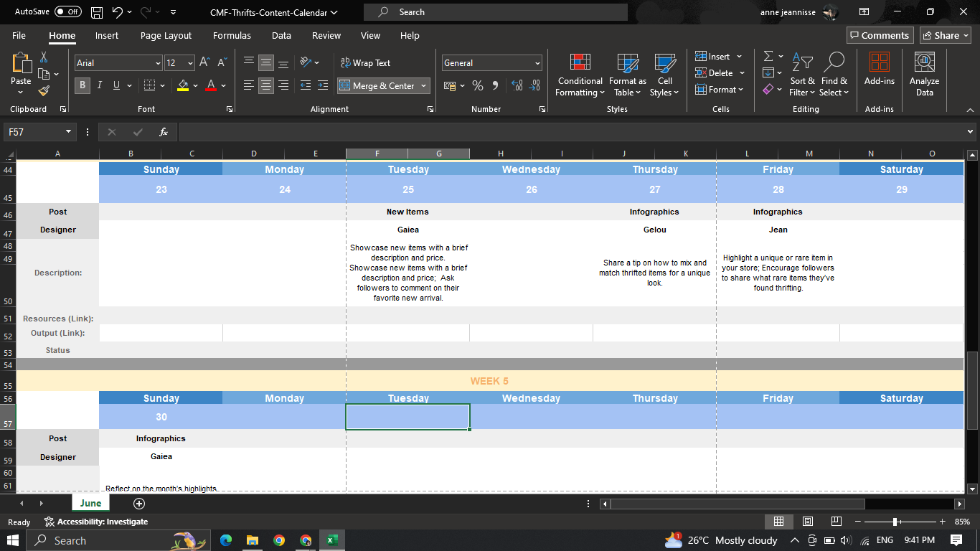Click Percent Style icon
Viewport: 980px width, 551px height.
pos(477,85)
